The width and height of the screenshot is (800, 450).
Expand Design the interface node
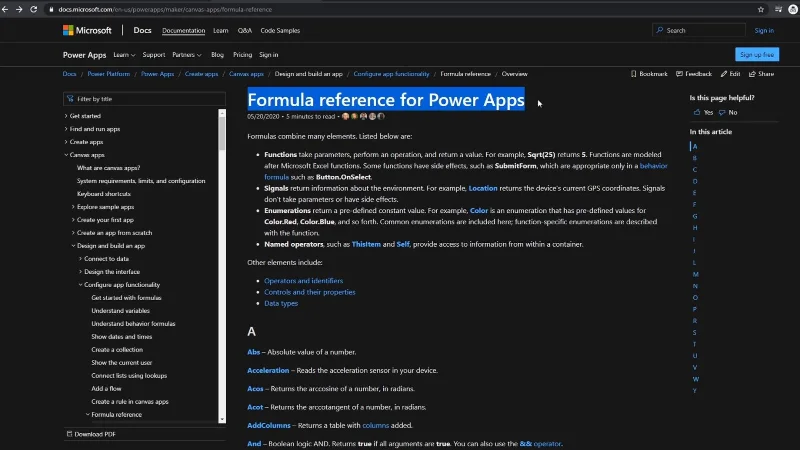[80, 272]
